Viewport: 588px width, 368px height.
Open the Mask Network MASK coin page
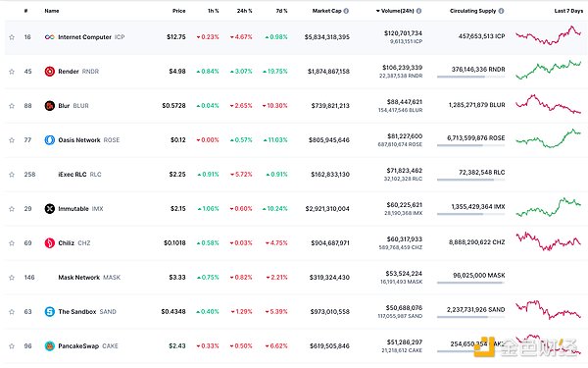(x=89, y=278)
